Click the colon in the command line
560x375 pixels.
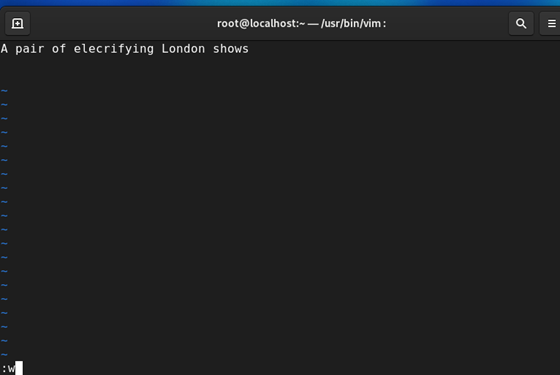[4, 369]
